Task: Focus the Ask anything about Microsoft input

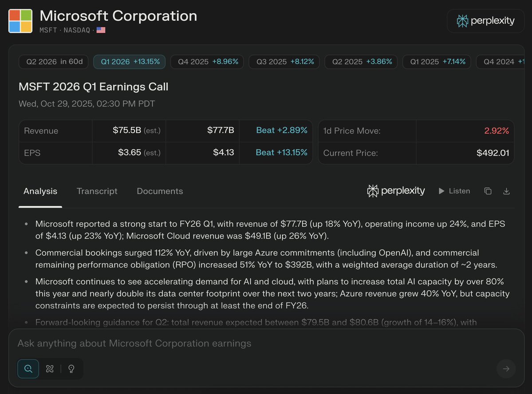Action: pyautogui.click(x=248, y=343)
